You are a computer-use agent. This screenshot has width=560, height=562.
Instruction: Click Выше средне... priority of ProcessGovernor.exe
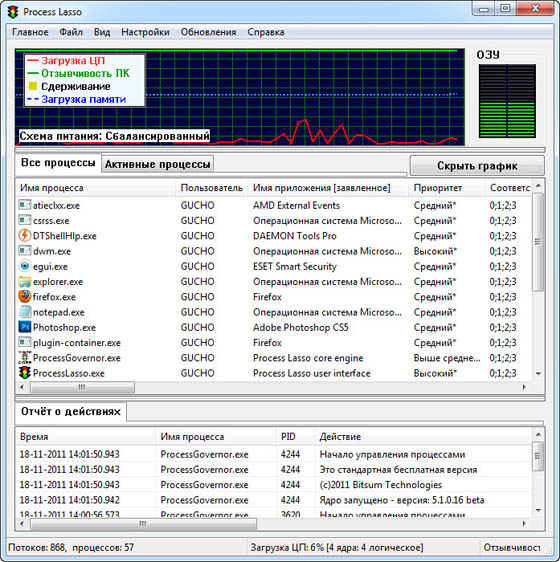447,358
